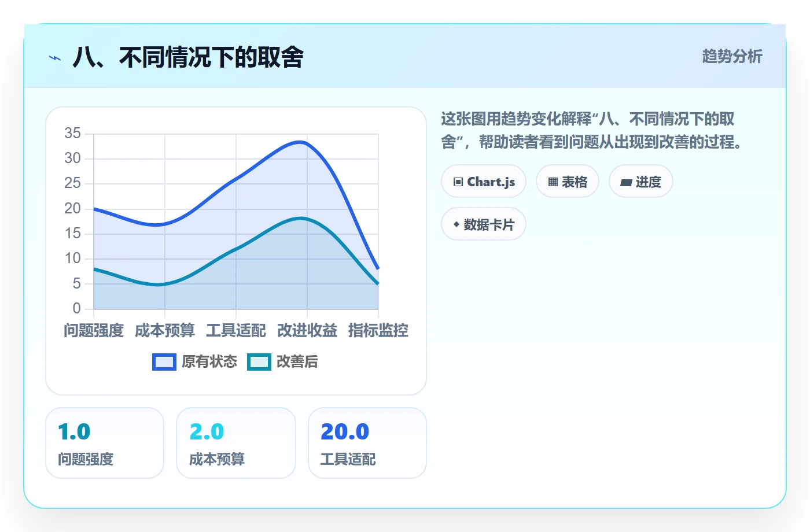810x532 pixels.
Task: Click the 改善后 legend label
Action: [x=297, y=362]
